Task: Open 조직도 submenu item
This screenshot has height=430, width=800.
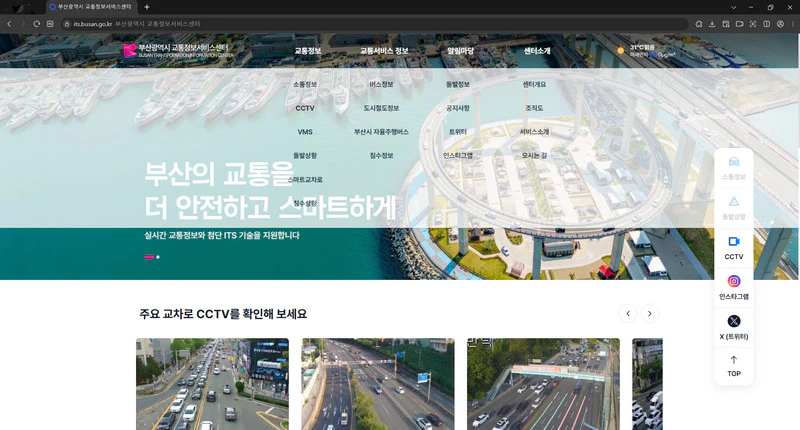Action: [x=534, y=108]
